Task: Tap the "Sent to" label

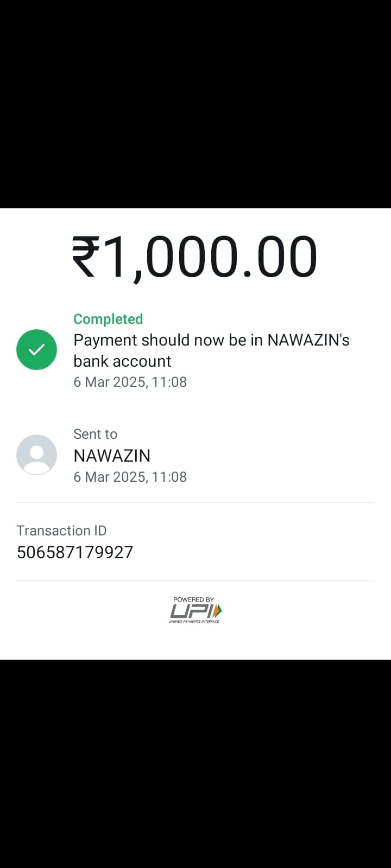Action: [x=95, y=434]
